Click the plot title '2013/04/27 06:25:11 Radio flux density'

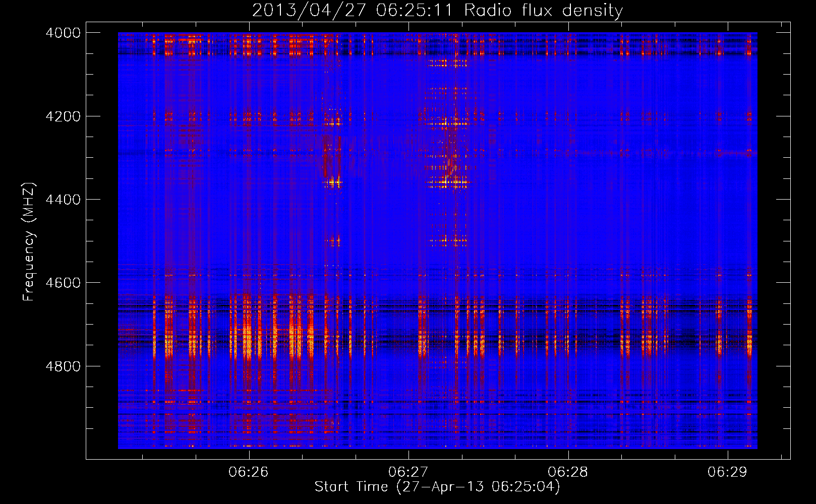coord(437,11)
